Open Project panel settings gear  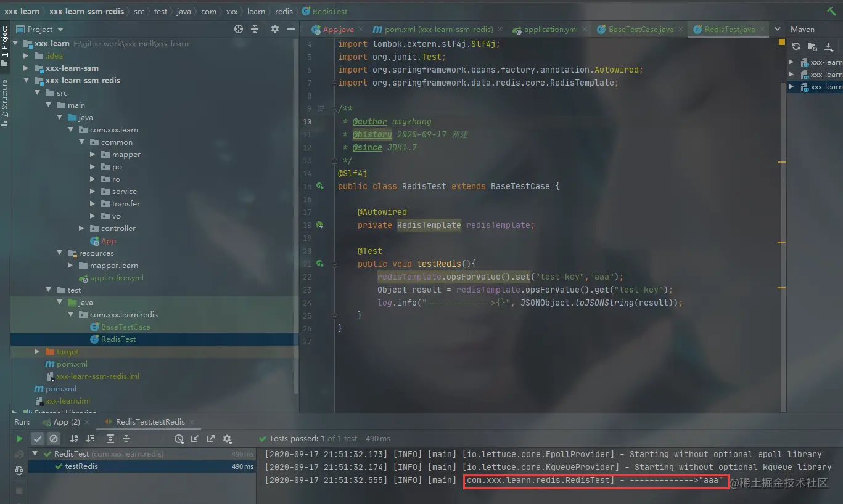[x=275, y=29]
